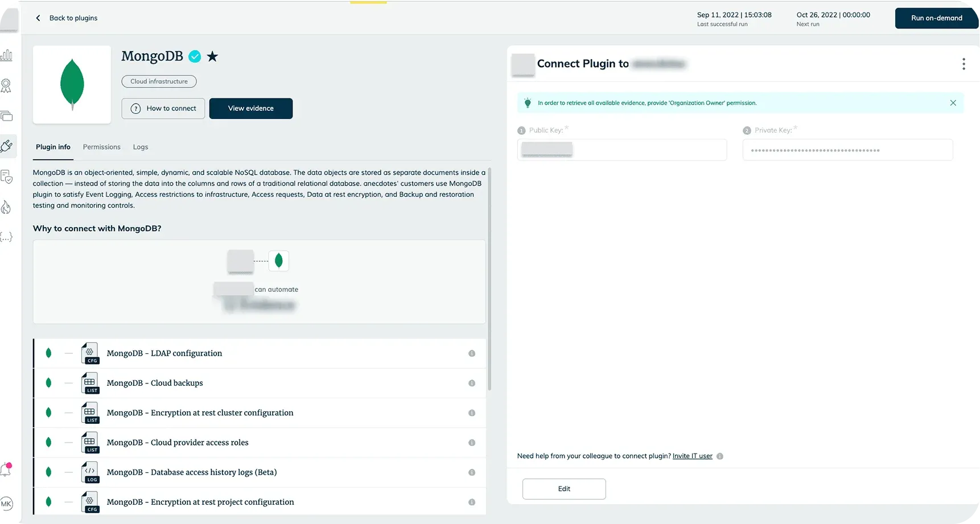Image resolution: width=980 pixels, height=524 pixels.
Task: Show info for MongoDB Cloud backups
Action: pyautogui.click(x=471, y=383)
